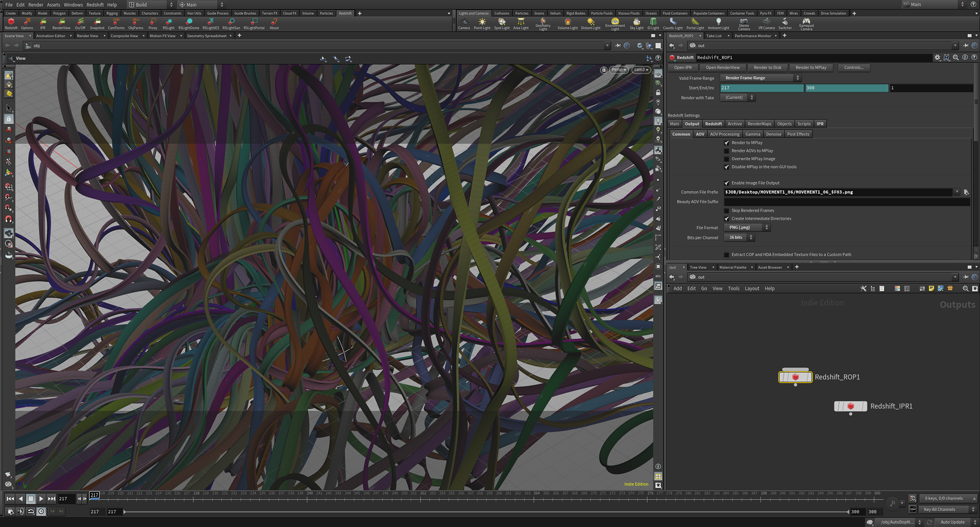This screenshot has width=980, height=527.
Task: Open the parameter gear menu for Redshift_ROP1
Action: pyautogui.click(x=937, y=58)
